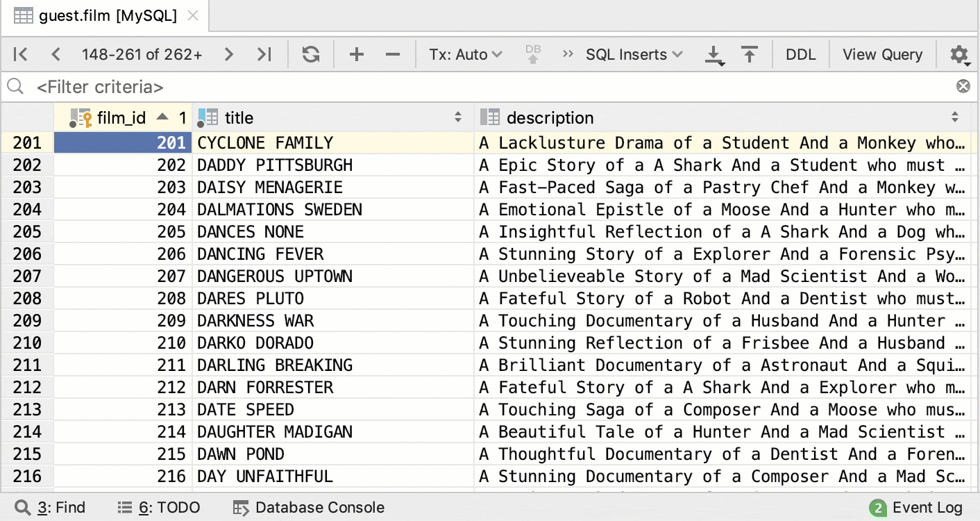Image resolution: width=980 pixels, height=521 pixels.
Task: Click the upload arrow icon
Action: pos(750,54)
